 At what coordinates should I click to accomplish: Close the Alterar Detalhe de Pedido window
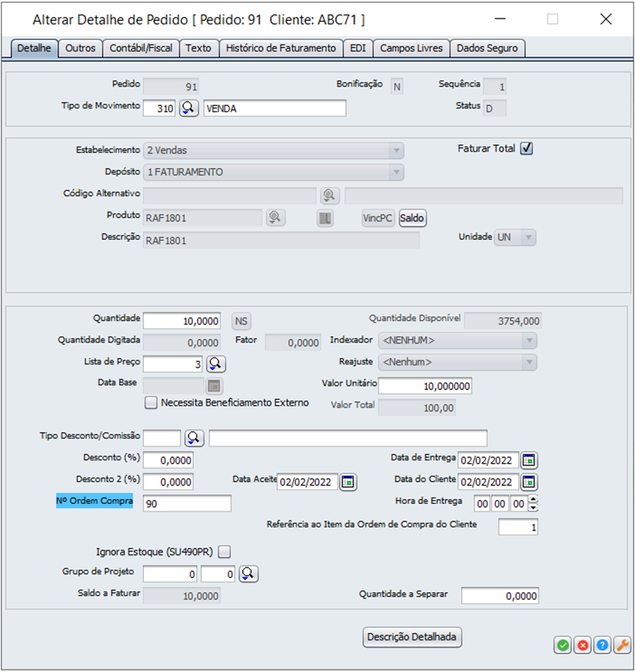point(606,19)
